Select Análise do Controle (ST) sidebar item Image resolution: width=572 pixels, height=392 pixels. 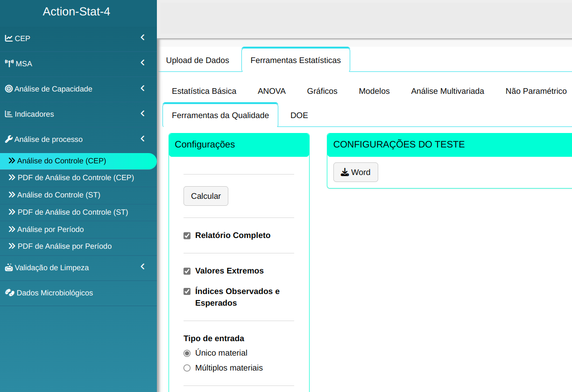click(x=58, y=195)
